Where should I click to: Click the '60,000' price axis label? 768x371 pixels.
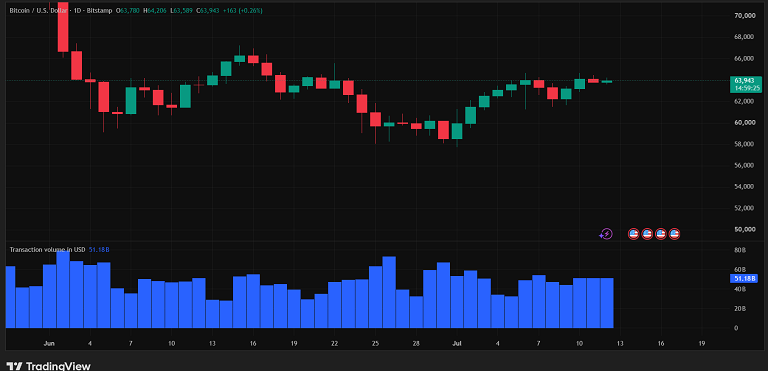744,123
